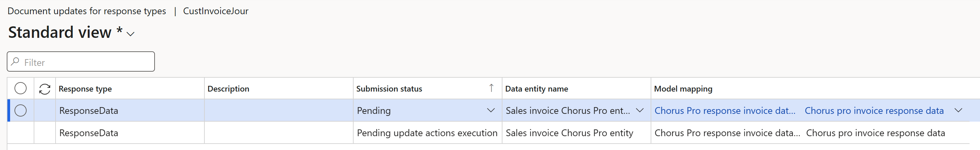Click the Model mapping column header
Screen dimensions: 980x150
683,89
